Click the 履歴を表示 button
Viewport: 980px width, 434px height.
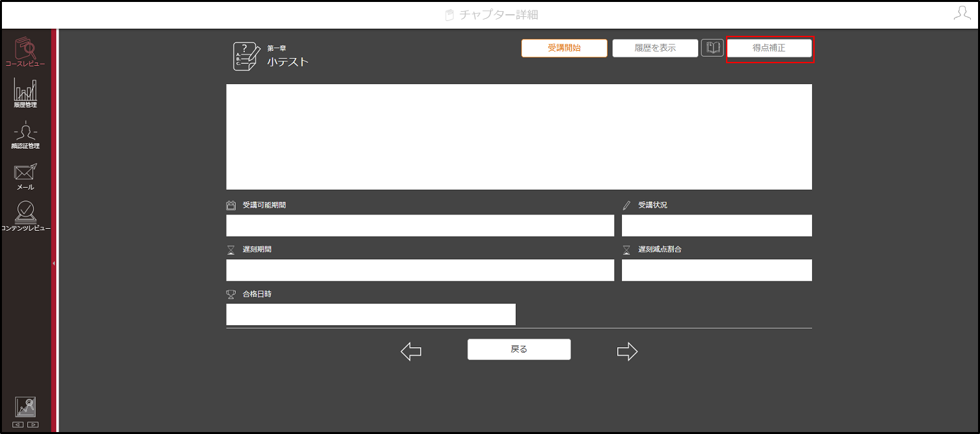coord(655,48)
